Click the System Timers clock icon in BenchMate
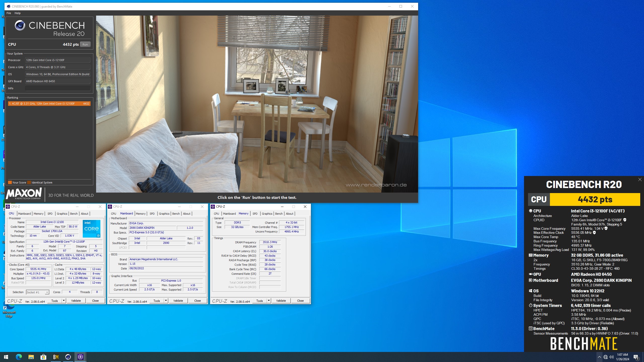644x362 pixels. click(x=531, y=305)
